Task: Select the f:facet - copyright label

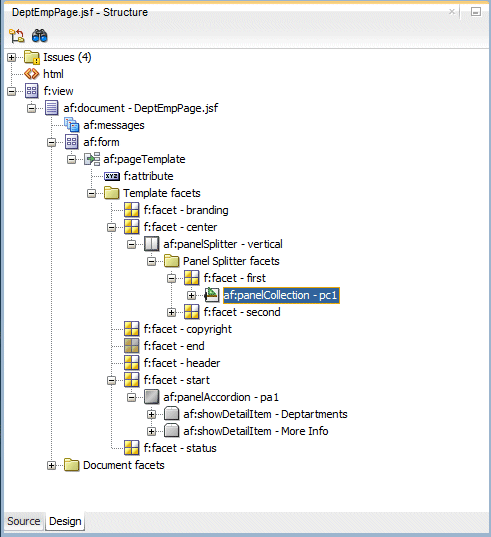Action: tap(188, 329)
